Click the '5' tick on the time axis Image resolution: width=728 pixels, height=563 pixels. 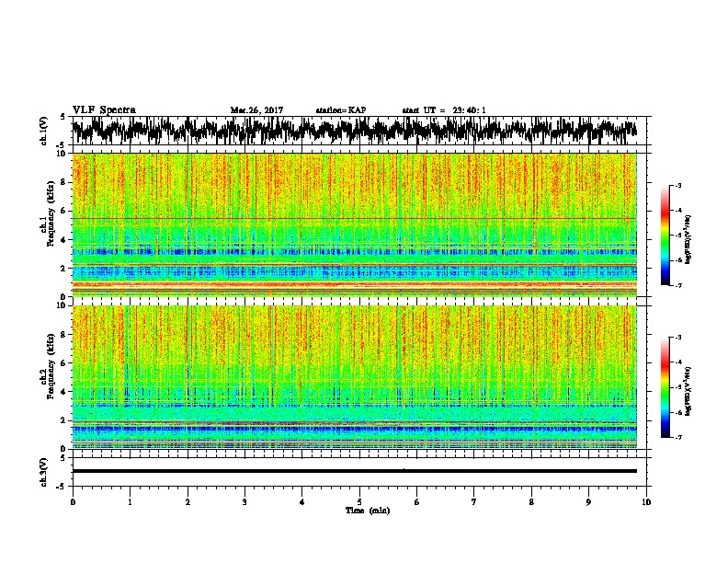[x=359, y=502]
